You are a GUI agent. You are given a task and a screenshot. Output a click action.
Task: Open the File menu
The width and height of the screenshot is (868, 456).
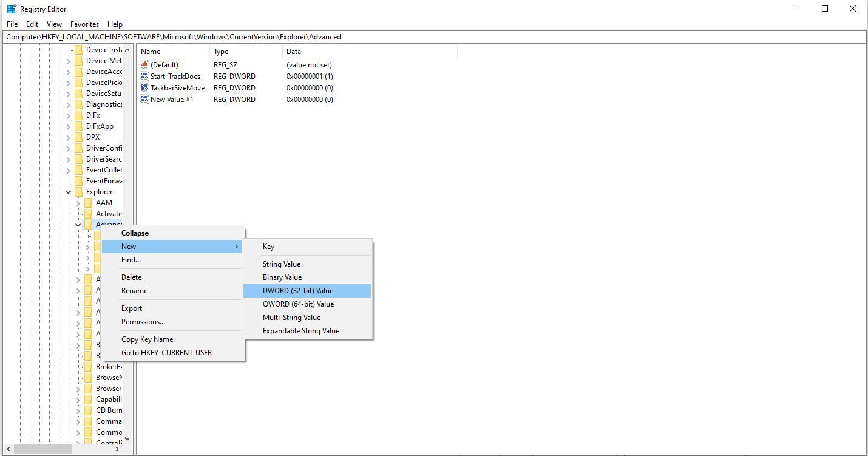coord(12,24)
